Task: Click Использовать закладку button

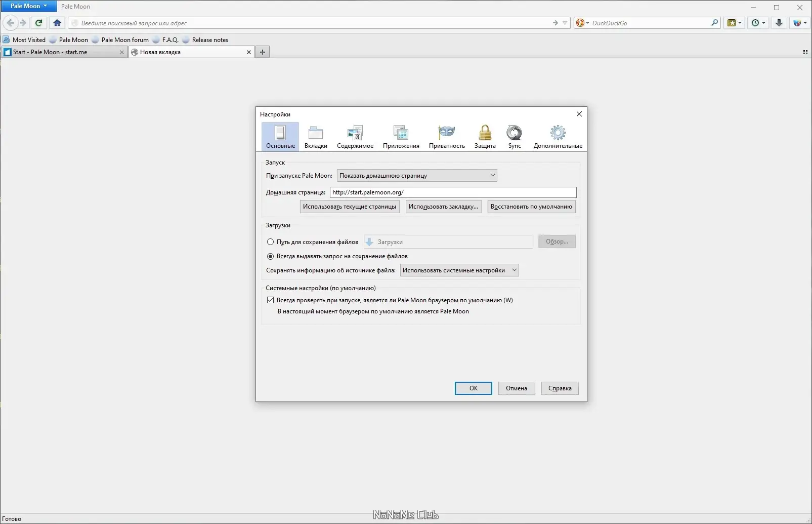Action: pos(443,207)
